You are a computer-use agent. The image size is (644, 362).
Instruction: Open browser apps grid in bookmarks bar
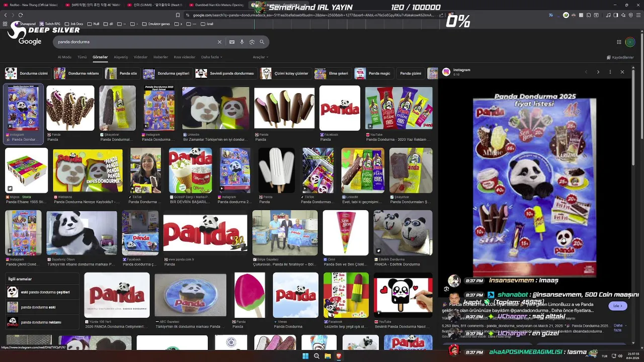[6, 24]
